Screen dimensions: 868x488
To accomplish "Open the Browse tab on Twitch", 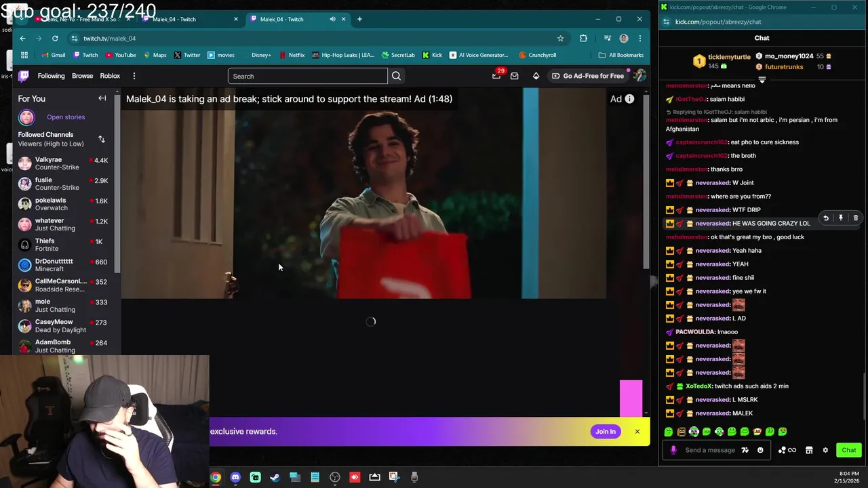I will pyautogui.click(x=83, y=76).
